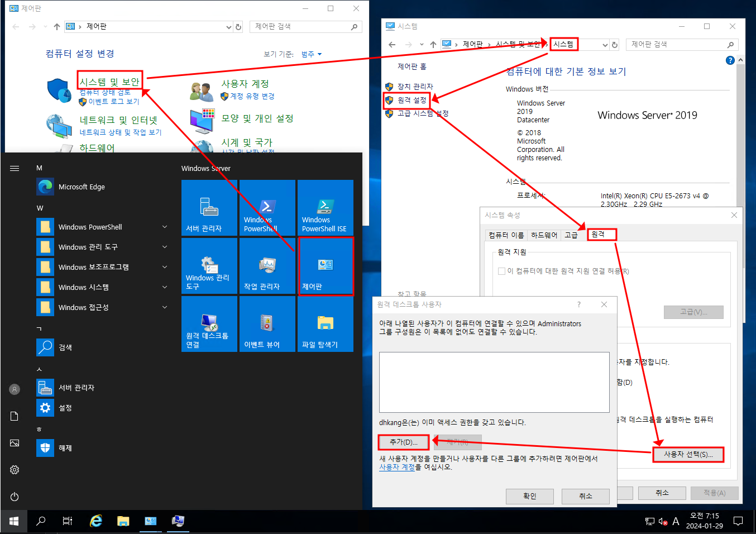Switch to the 컴퓨터 이름 tab

506,235
